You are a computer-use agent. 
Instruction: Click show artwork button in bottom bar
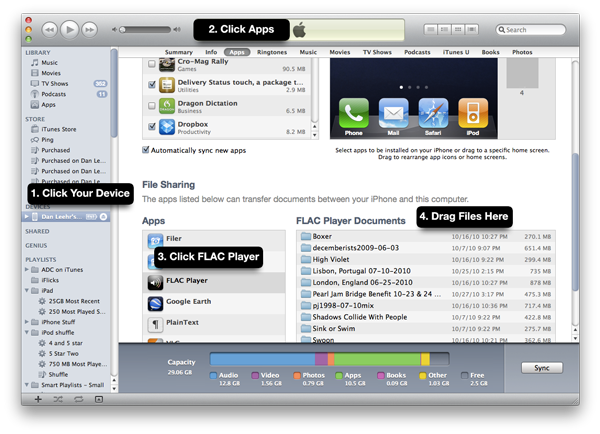[99, 399]
